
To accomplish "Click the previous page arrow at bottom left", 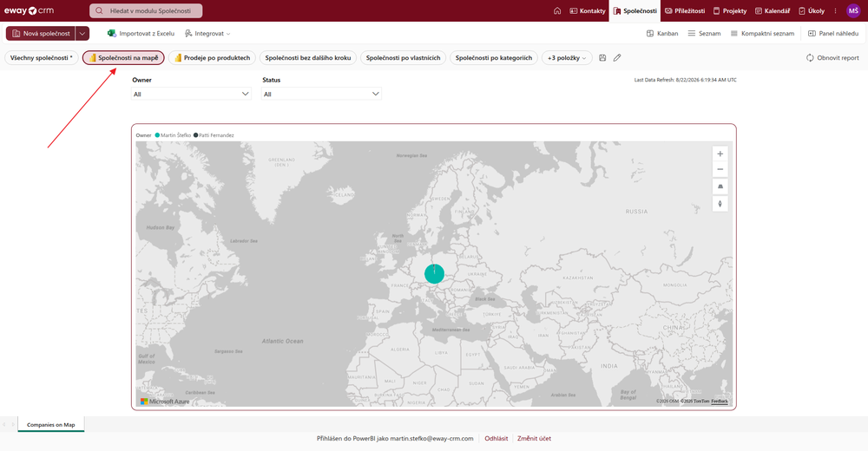I will [x=4, y=425].
